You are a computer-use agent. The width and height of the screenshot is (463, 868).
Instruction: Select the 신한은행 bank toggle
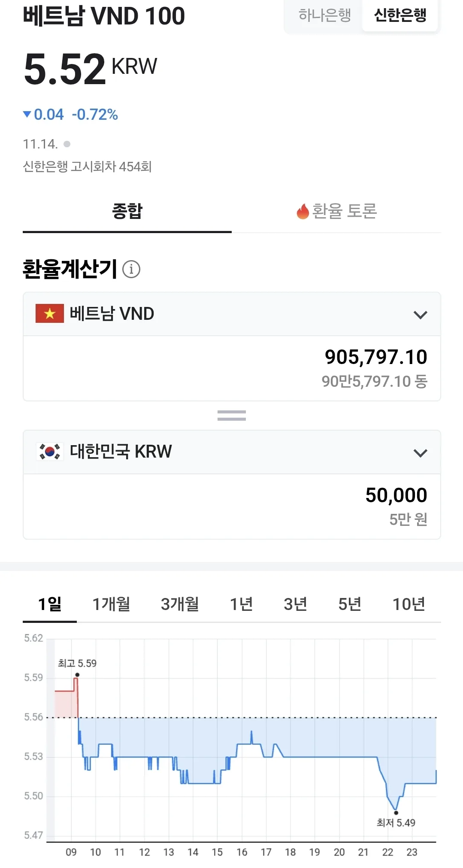coord(400,15)
